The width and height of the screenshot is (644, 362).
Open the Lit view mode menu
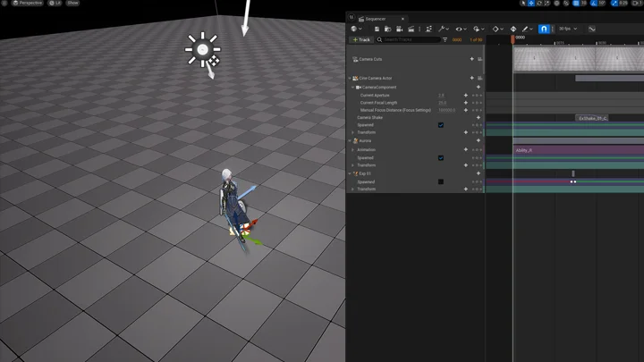(55, 3)
